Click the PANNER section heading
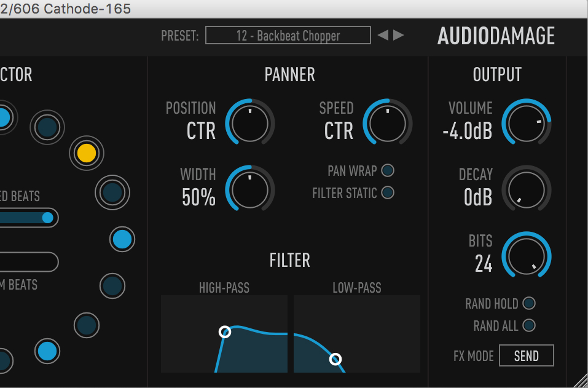The image size is (588, 388). coord(289,74)
